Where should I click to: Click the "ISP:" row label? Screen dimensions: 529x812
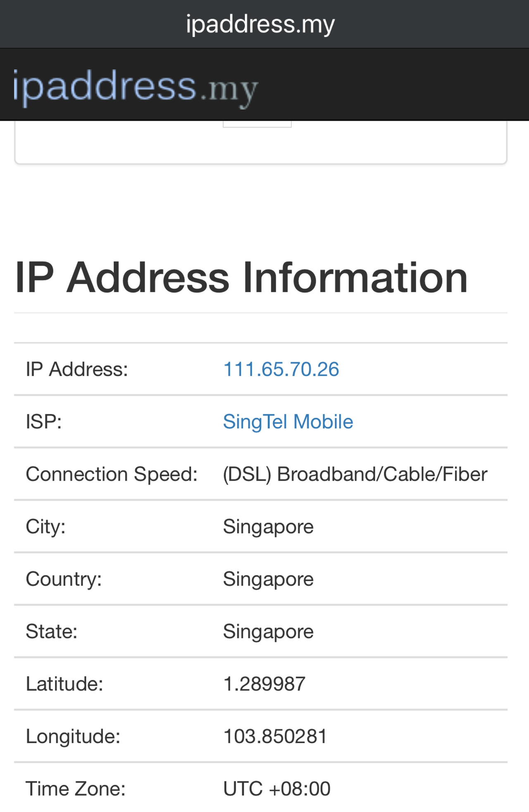click(x=44, y=421)
